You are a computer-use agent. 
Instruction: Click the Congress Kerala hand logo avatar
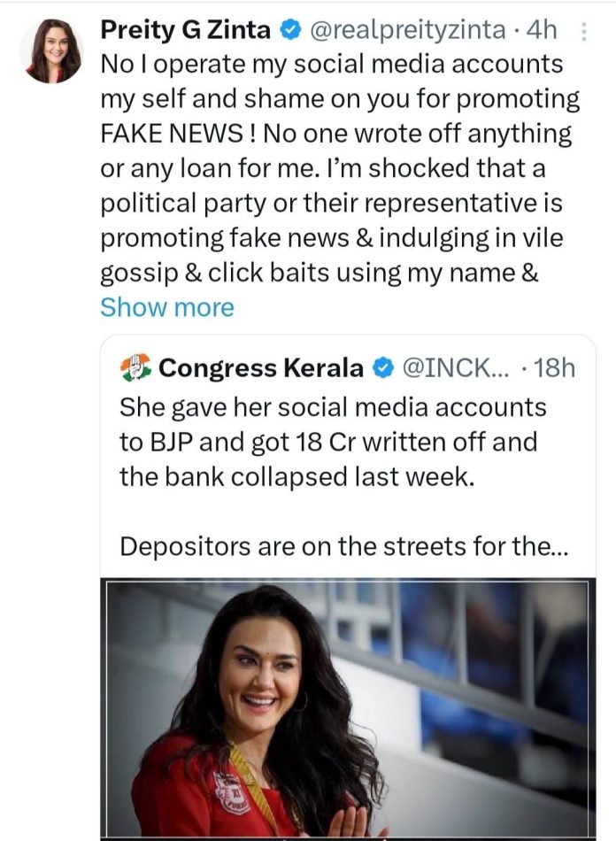(x=136, y=367)
